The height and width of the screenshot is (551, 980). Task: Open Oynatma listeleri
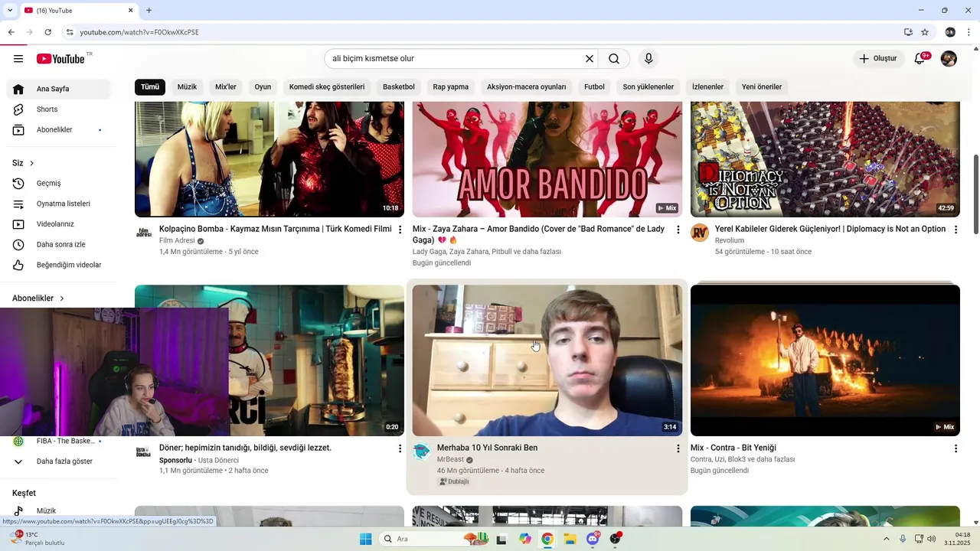(x=59, y=204)
